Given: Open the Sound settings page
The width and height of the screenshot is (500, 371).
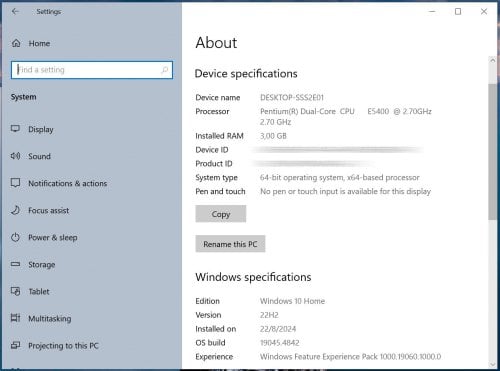Looking at the screenshot, I should (39, 156).
